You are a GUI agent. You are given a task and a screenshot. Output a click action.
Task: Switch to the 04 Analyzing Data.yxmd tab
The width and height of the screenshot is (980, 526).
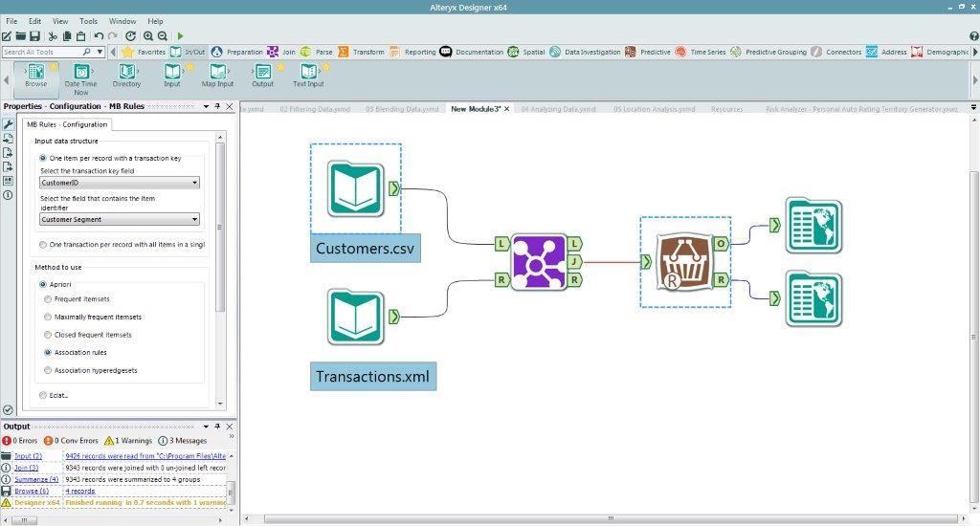tap(558, 109)
